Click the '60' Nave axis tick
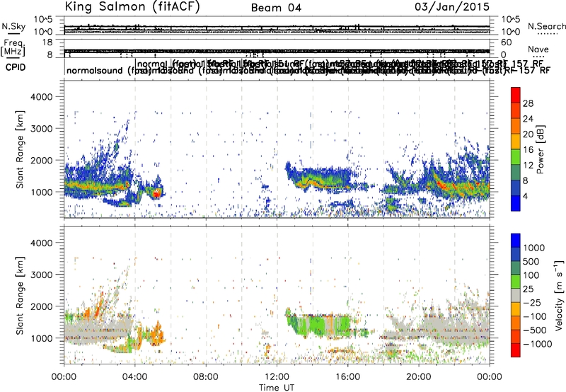566x392 pixels. click(507, 42)
